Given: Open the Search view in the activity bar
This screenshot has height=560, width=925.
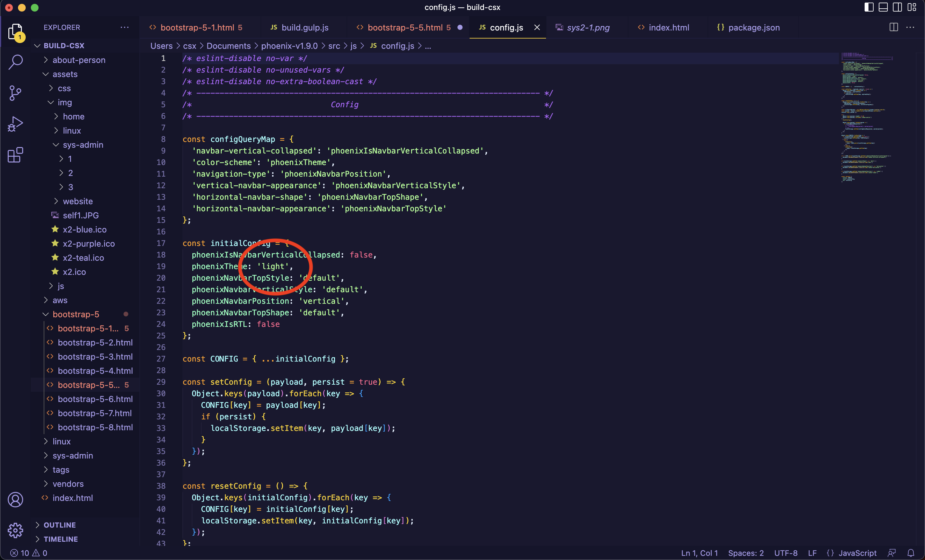Looking at the screenshot, I should (x=15, y=62).
